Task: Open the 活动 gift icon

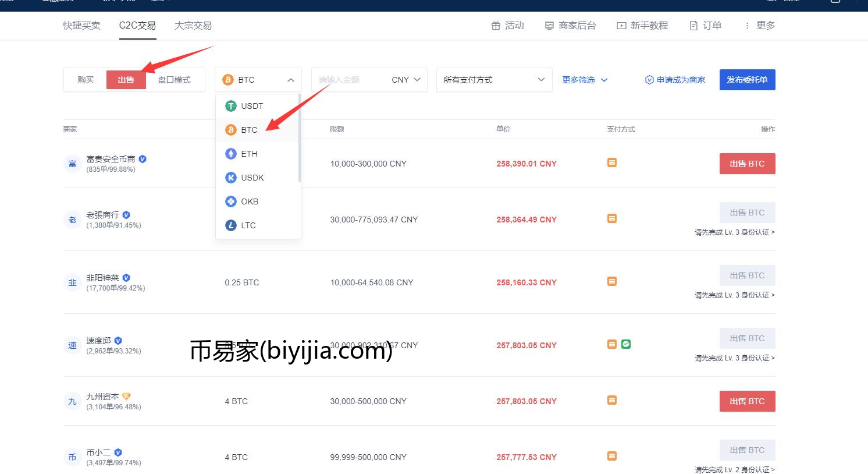Action: pos(496,26)
